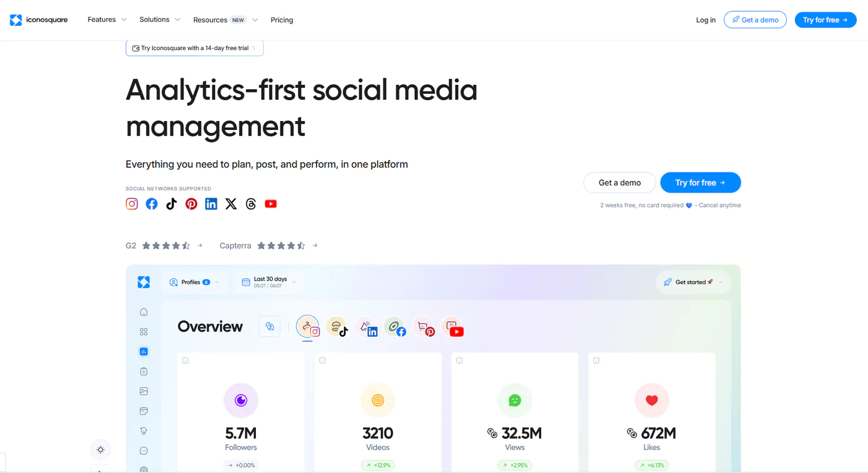Image resolution: width=868 pixels, height=473 pixels.
Task: Click the TikTok supported network icon
Action: [171, 204]
